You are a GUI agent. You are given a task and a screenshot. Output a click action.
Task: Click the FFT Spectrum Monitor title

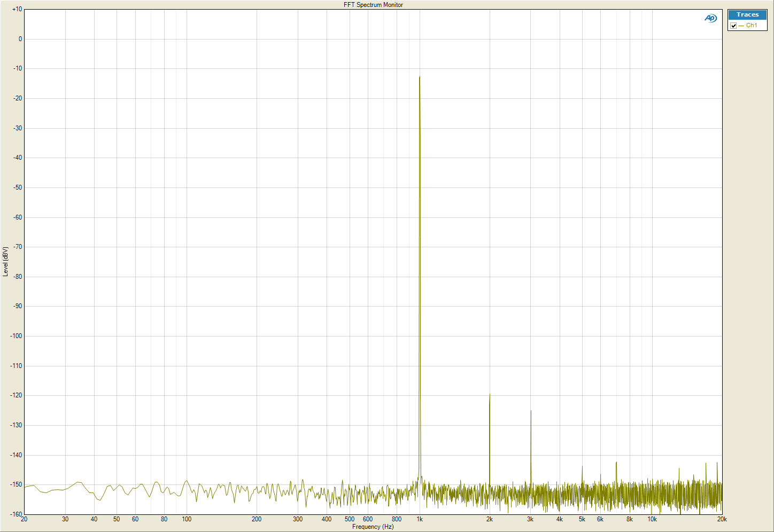click(373, 5)
